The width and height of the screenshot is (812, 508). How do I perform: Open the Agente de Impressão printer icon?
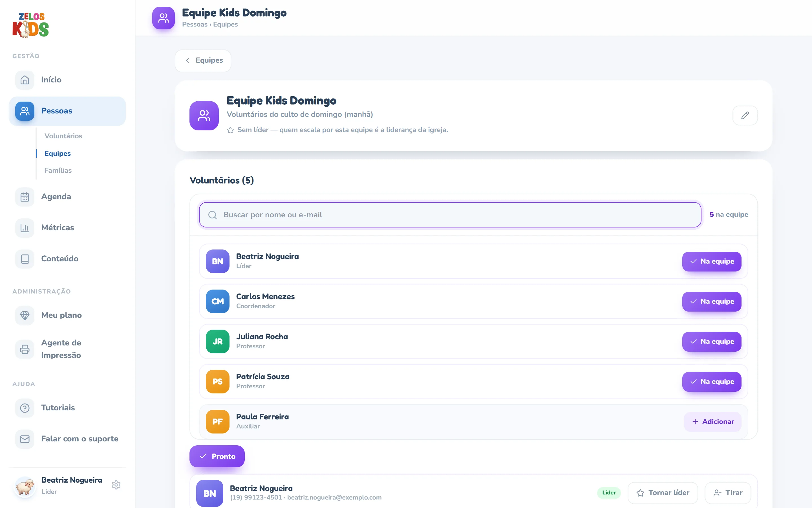tap(25, 349)
